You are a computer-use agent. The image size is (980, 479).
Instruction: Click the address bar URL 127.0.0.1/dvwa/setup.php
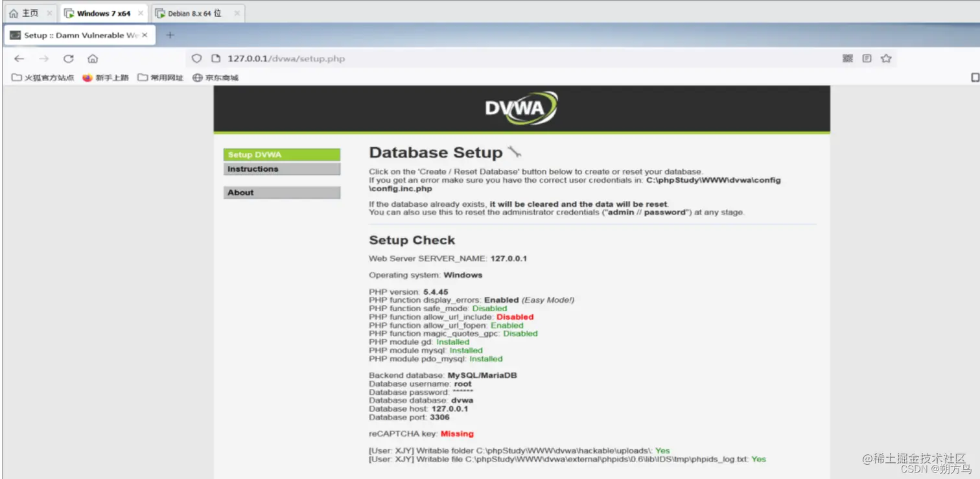tap(286, 58)
